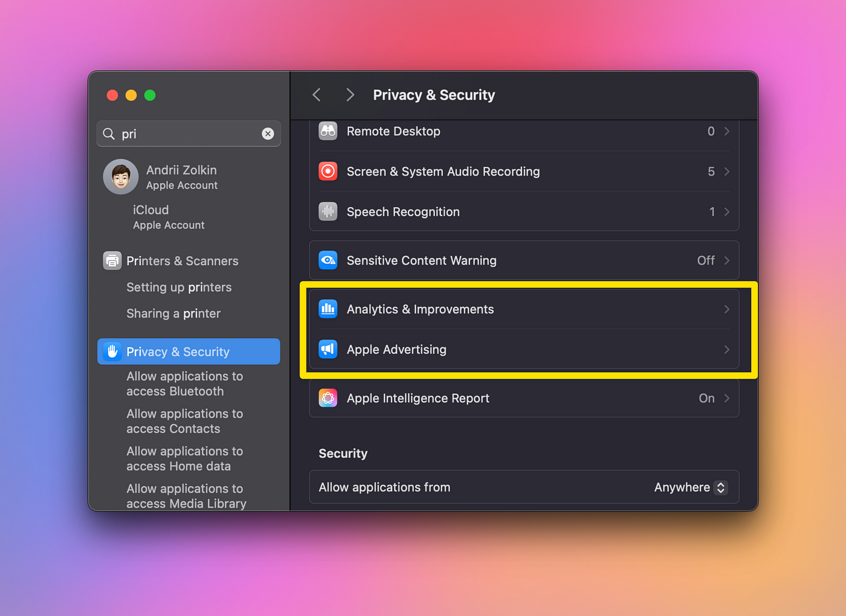The width and height of the screenshot is (846, 616).
Task: Click the count '1' for Speech Recognition
Action: (x=712, y=212)
